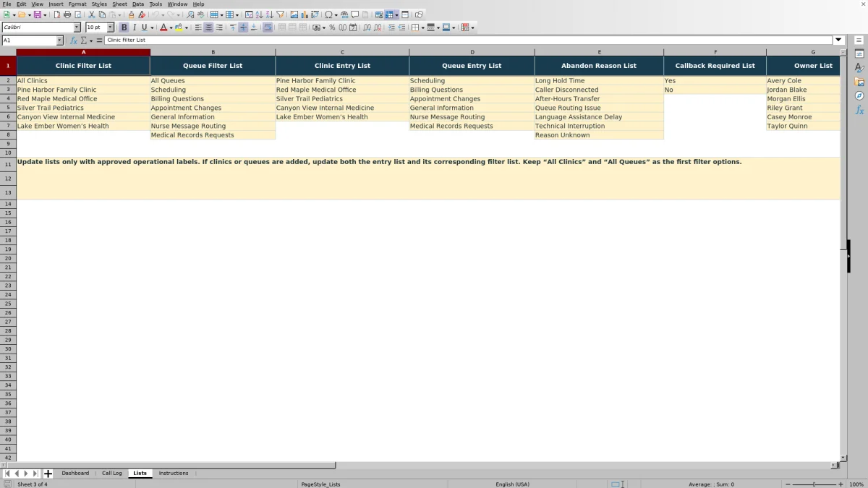Screen dimensions: 868x488
Task: Click the English (USA) language status
Action: [512, 484]
